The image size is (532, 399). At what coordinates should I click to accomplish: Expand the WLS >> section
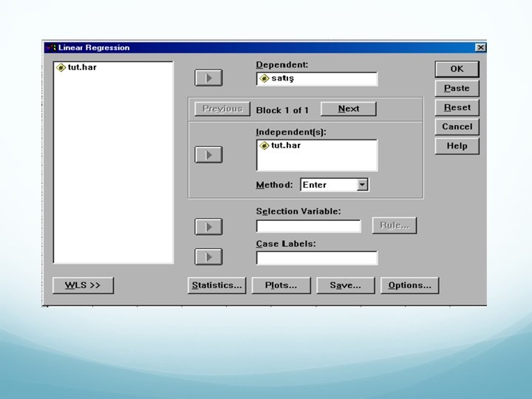tap(83, 285)
